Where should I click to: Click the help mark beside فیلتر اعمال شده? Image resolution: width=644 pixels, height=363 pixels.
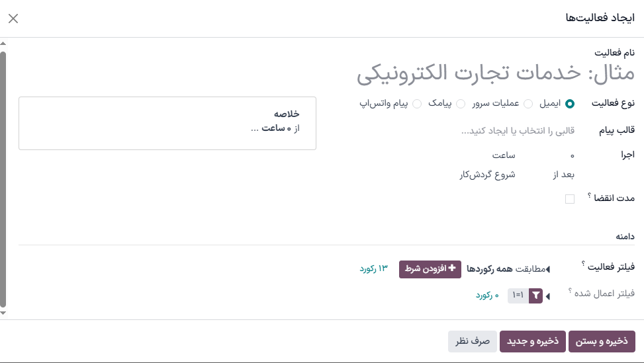[x=569, y=290]
